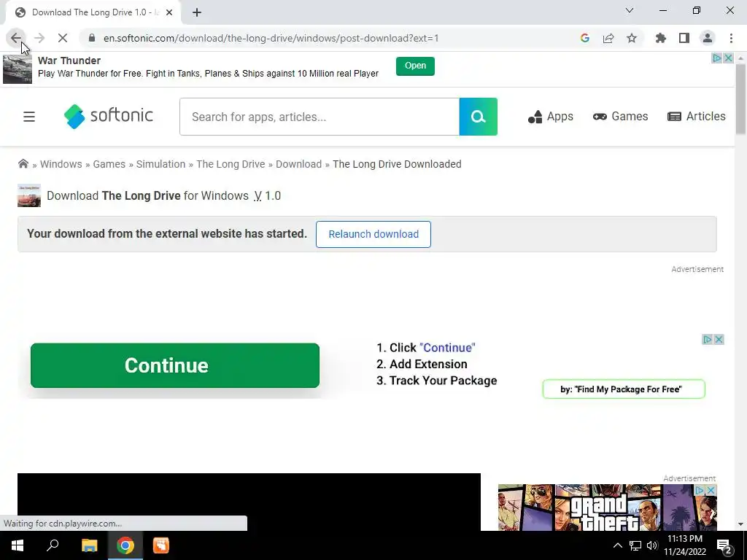View site info via the padlock icon

coord(92,38)
